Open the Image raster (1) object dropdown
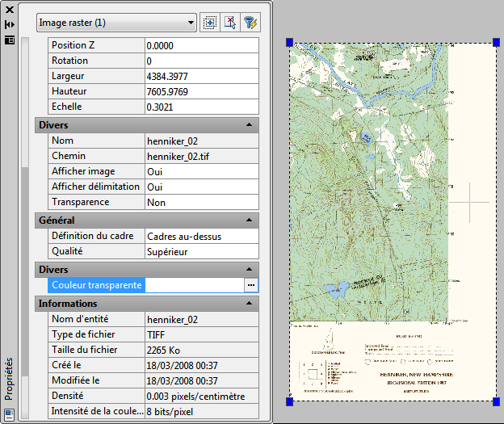 coord(117,23)
